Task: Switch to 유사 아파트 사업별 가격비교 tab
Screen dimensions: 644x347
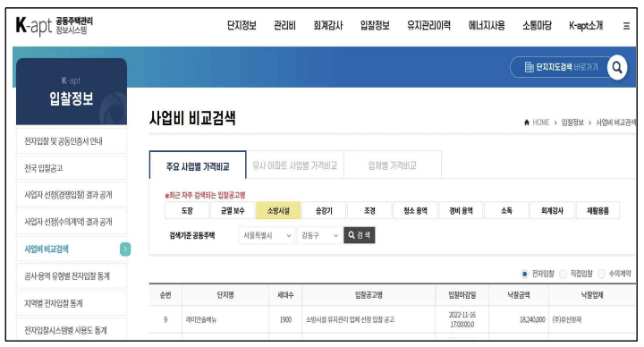Action: tap(295, 165)
